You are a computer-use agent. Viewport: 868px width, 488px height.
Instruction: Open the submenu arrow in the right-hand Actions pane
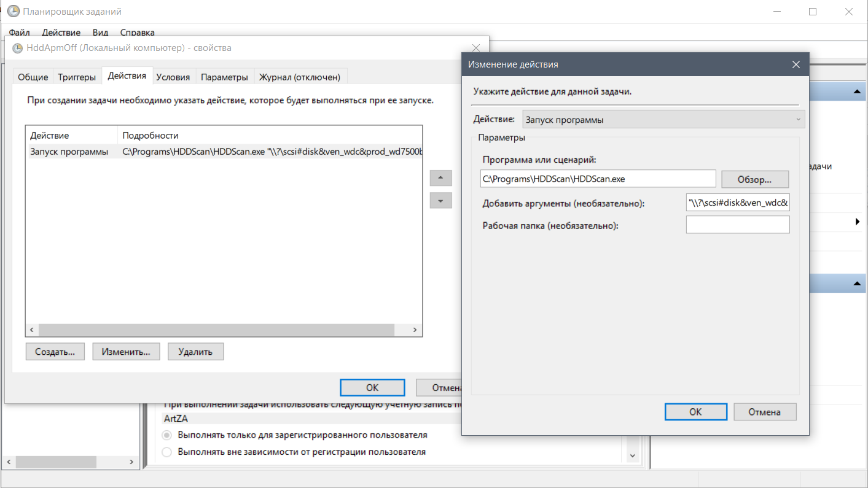coord(857,222)
